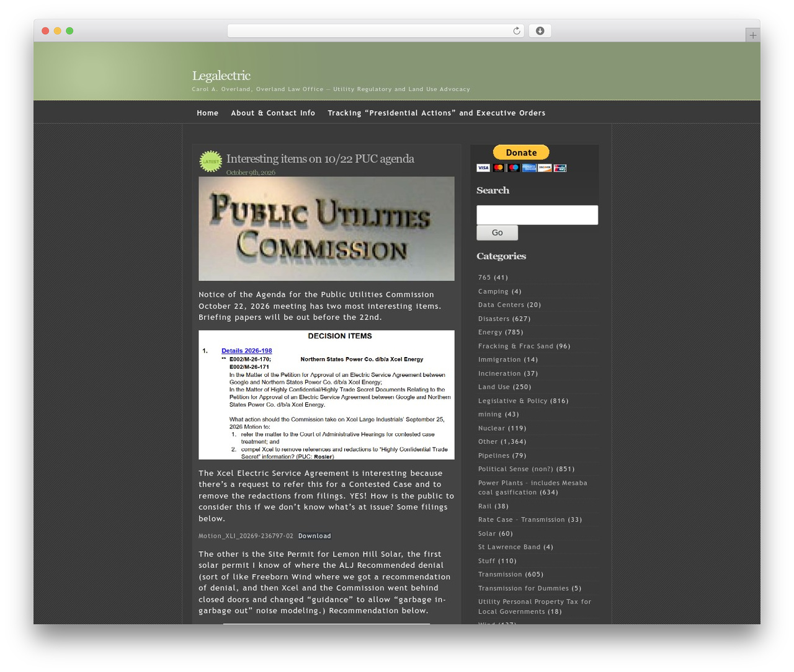Click the Public Utilities Commission image

(326, 229)
